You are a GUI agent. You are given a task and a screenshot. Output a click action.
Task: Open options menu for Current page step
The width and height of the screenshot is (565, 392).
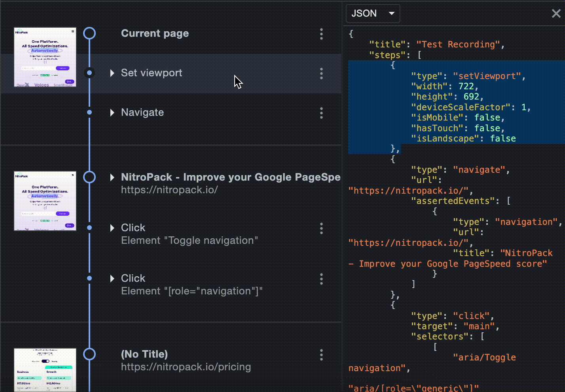pos(321,34)
